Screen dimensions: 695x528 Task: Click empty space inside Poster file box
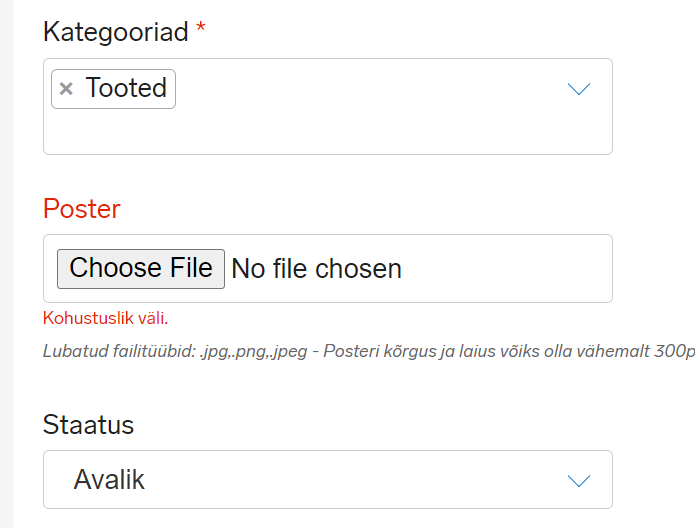pos(510,269)
